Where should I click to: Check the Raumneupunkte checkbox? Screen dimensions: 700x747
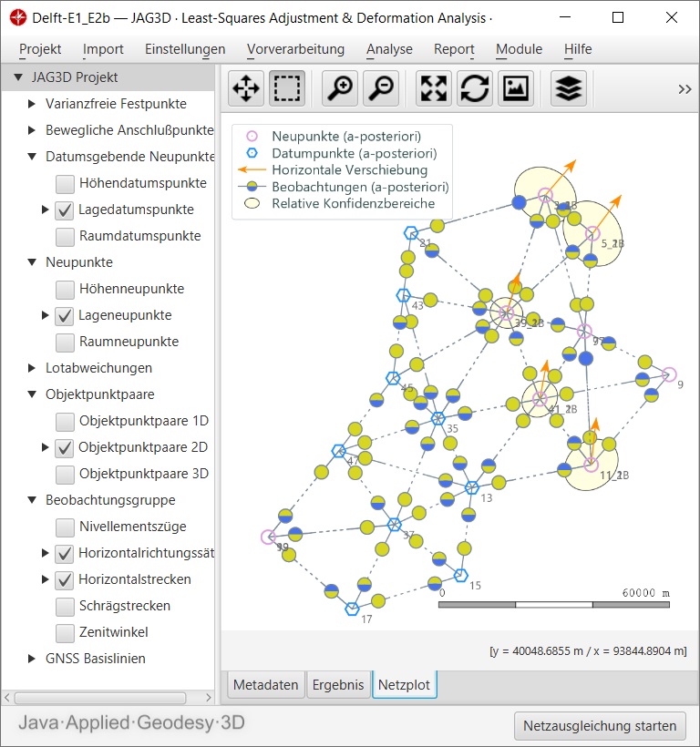pyautogui.click(x=65, y=343)
